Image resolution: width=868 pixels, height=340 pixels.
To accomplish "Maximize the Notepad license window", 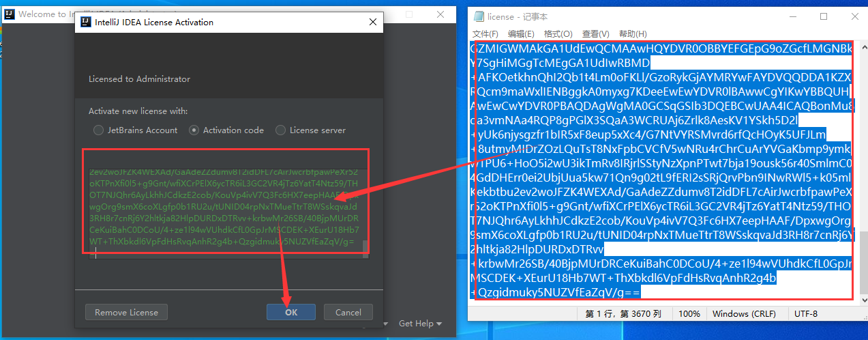I will coord(824,16).
